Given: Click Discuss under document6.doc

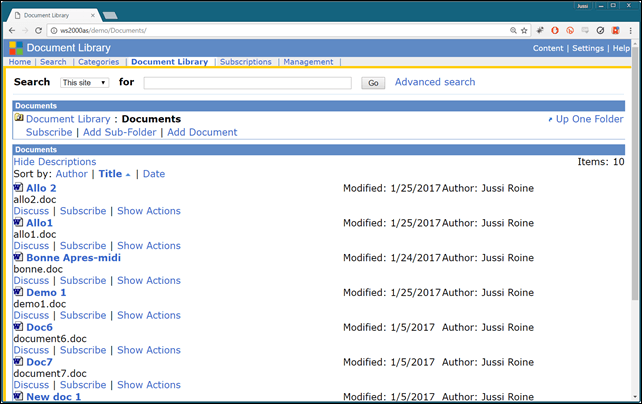Looking at the screenshot, I should [x=31, y=350].
